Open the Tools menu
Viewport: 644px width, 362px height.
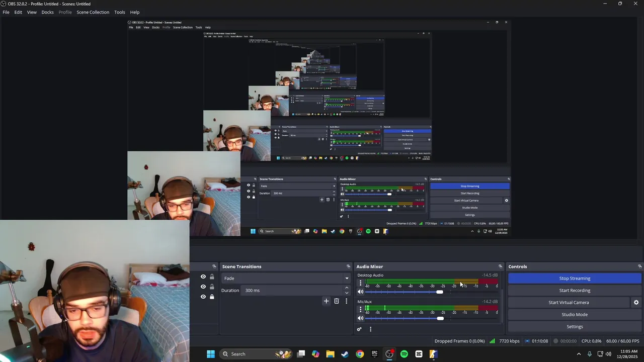(120, 12)
